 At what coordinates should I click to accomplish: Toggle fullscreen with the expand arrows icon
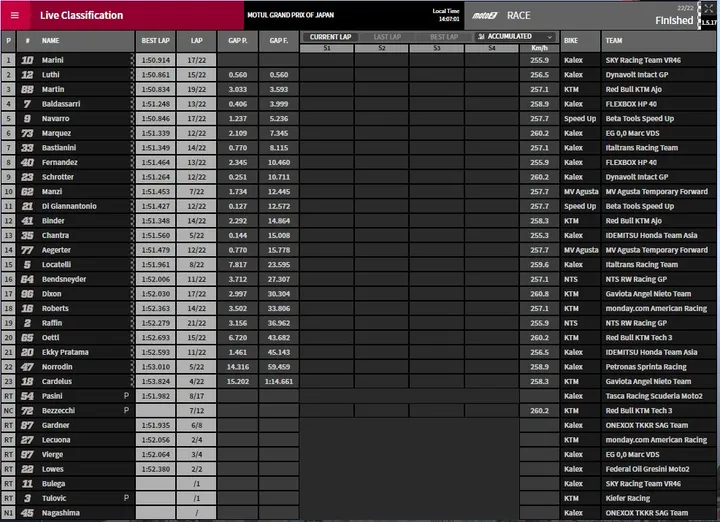[709, 8]
